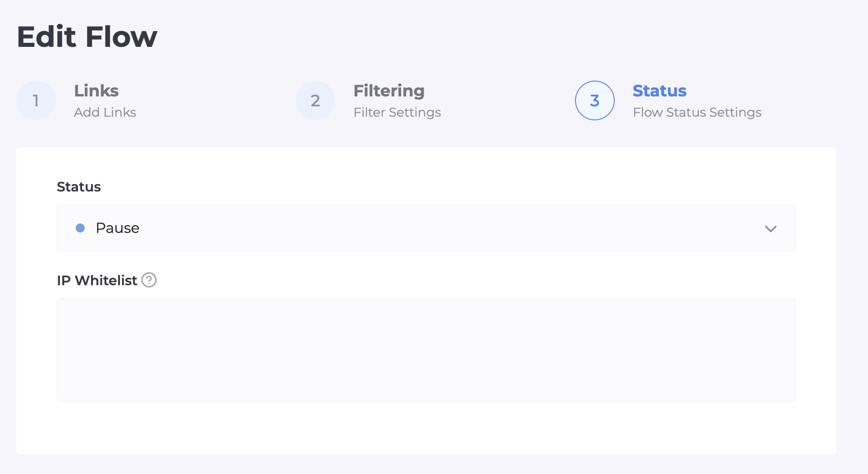This screenshot has height=474, width=868.
Task: Go to the Links step tab
Action: pyautogui.click(x=96, y=91)
